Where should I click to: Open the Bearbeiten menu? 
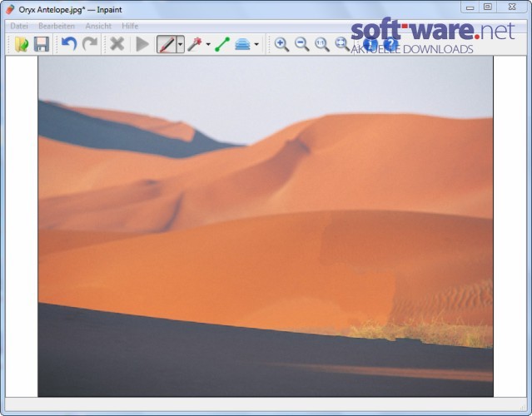(x=57, y=26)
